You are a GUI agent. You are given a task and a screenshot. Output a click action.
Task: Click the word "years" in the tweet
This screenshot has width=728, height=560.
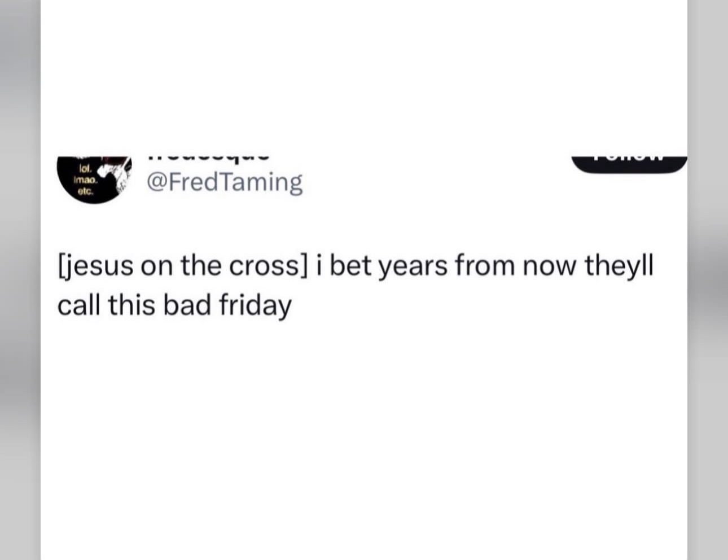(x=412, y=266)
